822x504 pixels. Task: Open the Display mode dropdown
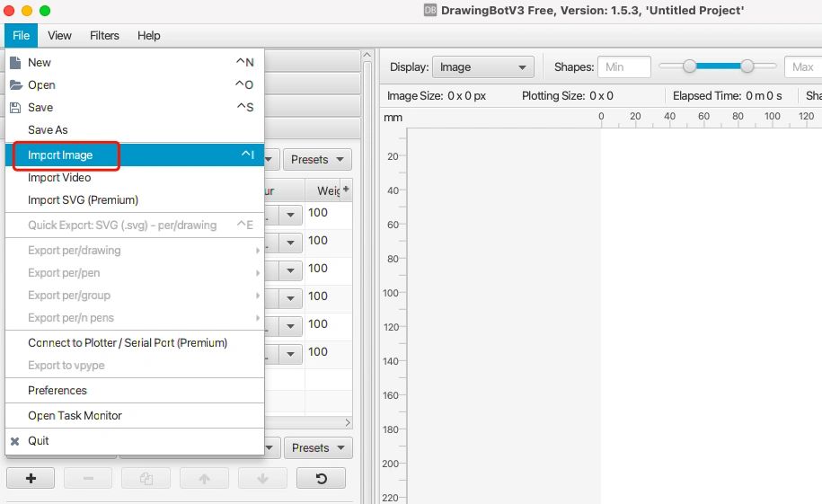[x=483, y=67]
